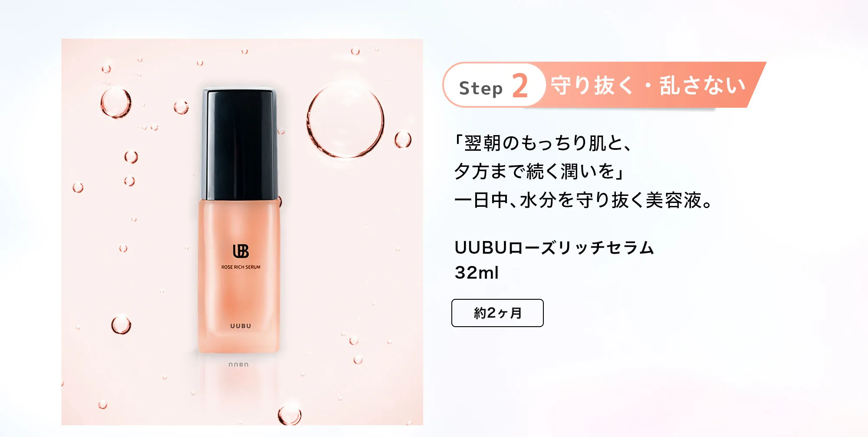Click the 「翌朝のもっちり肌と、 line

[x=542, y=143]
